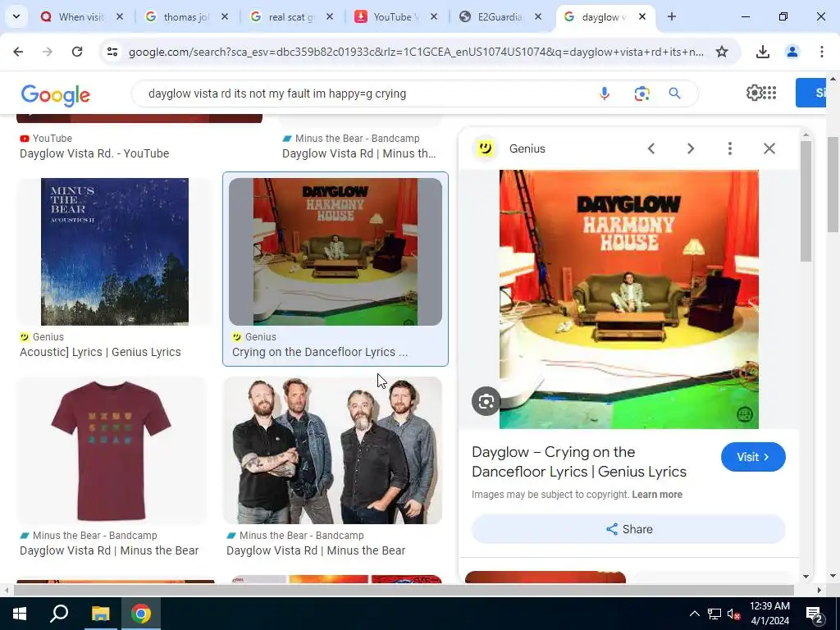Bookmark this page with the star
This screenshot has width=840, height=630.
pos(722,52)
